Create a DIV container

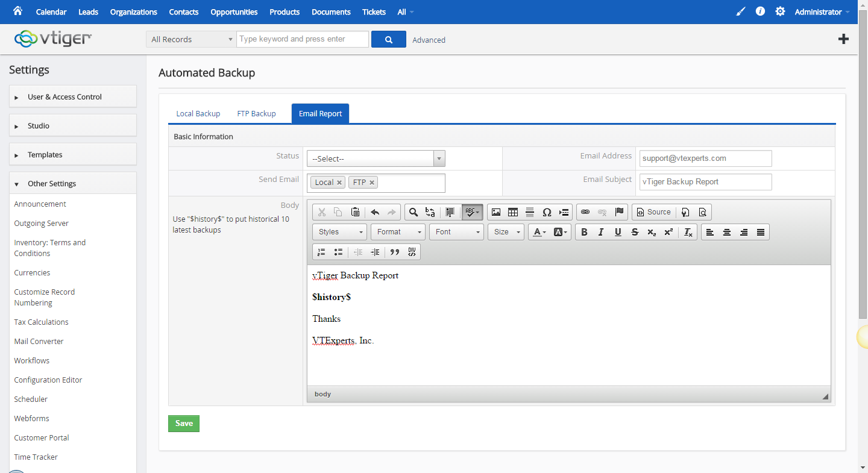(412, 252)
